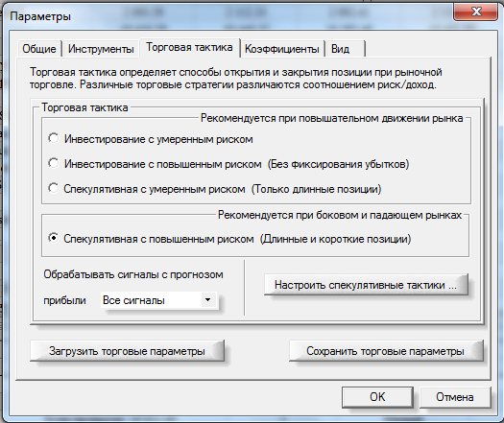Image resolution: width=504 pixels, height=423 pixels.
Task: Click Загрузить торговые параметры button
Action: point(127,351)
